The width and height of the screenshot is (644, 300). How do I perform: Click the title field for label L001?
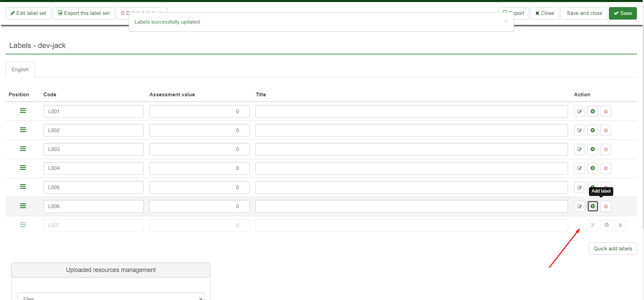pyautogui.click(x=411, y=111)
